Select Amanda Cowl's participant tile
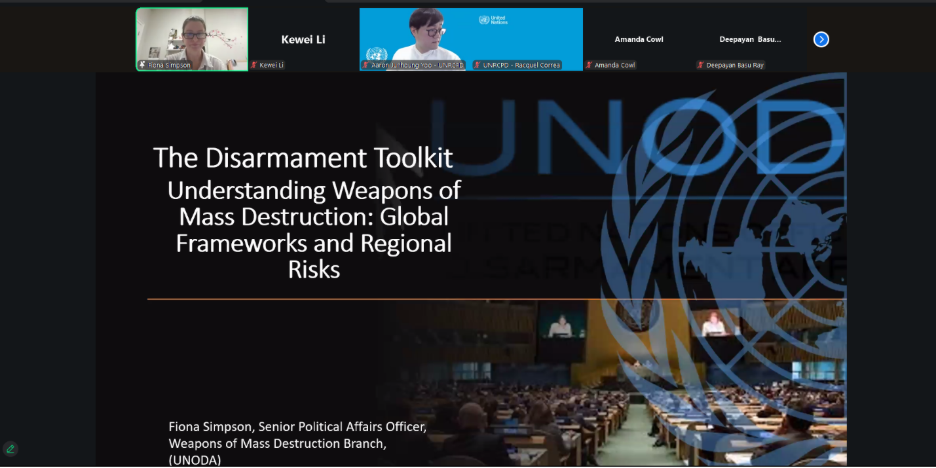 click(642, 40)
